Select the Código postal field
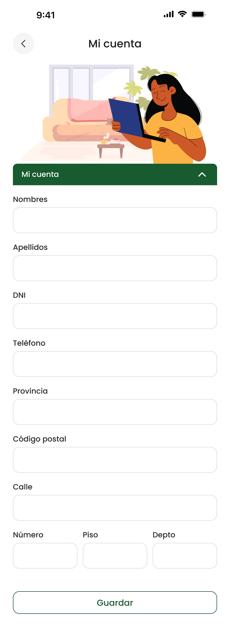 115,460
